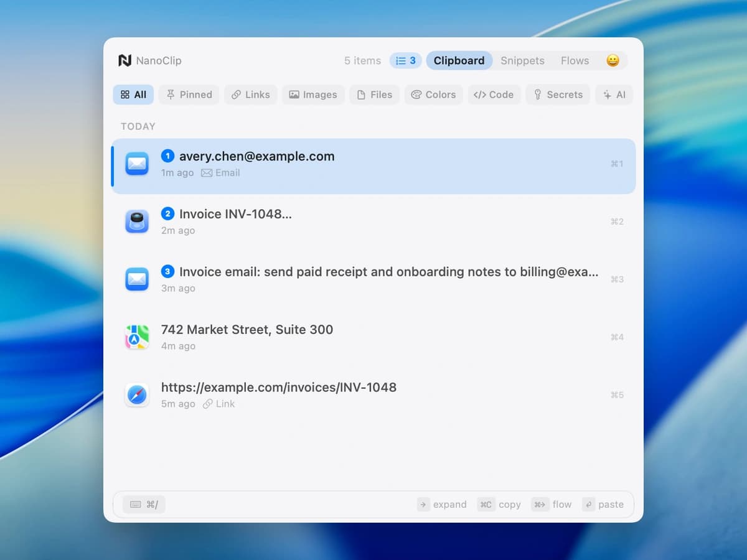747x560 pixels.
Task: Click the Maps icon beside 742 Market Street
Action: tap(137, 337)
